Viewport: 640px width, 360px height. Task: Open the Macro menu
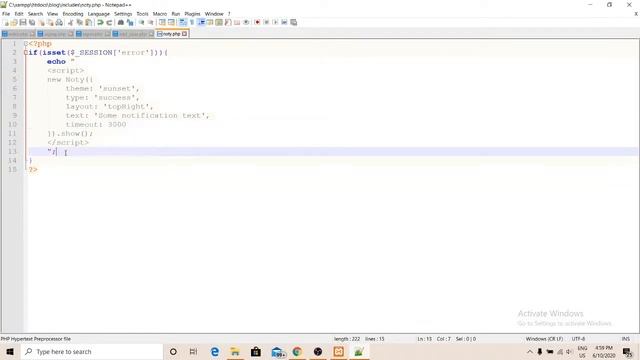(x=160, y=14)
